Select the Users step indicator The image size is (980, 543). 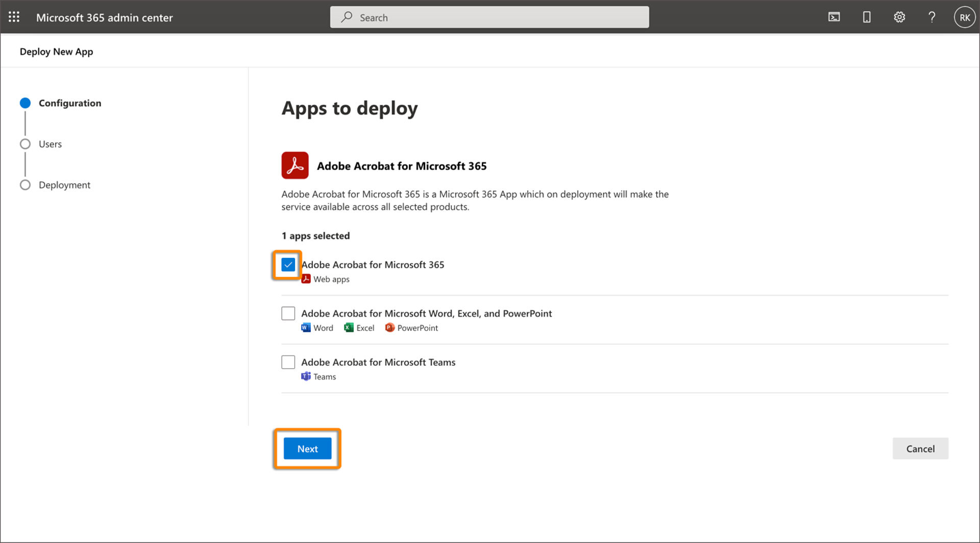tap(25, 144)
